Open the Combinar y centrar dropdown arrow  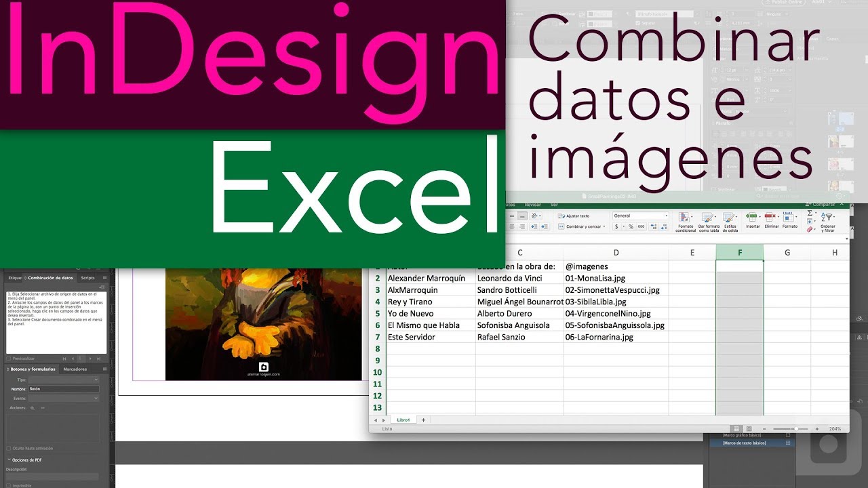pos(604,226)
